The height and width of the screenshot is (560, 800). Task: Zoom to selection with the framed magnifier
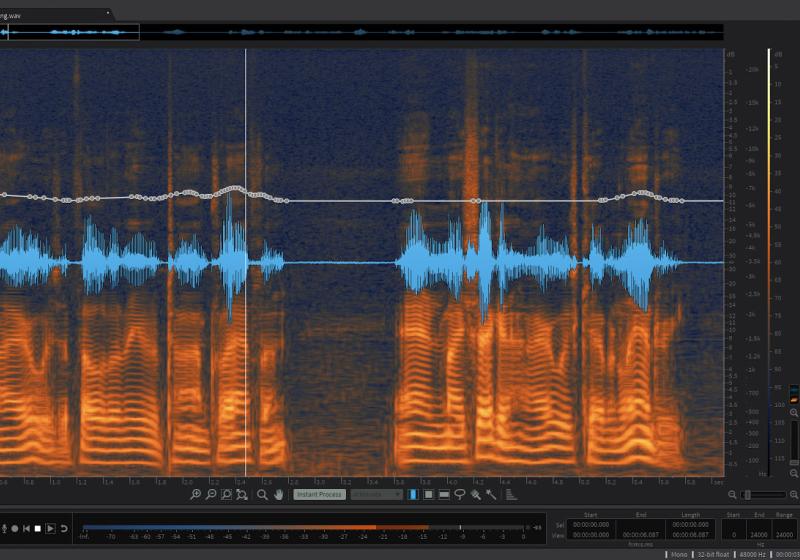[226, 494]
